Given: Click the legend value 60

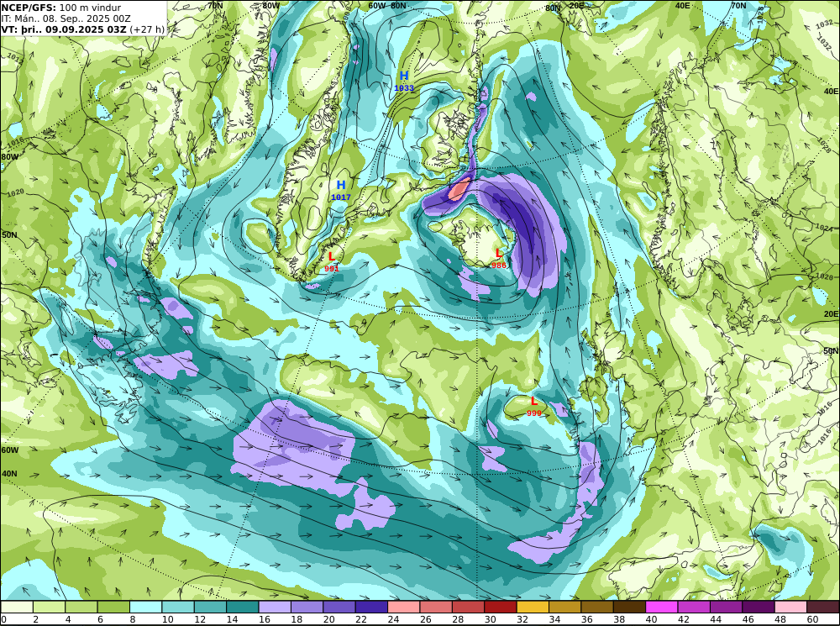Looking at the screenshot, I should pyautogui.click(x=812, y=619).
